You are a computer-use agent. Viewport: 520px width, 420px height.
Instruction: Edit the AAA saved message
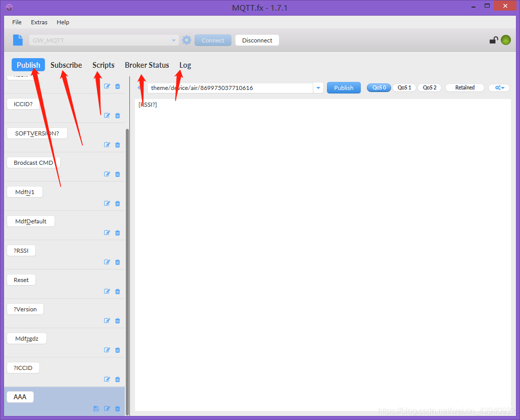click(107, 408)
